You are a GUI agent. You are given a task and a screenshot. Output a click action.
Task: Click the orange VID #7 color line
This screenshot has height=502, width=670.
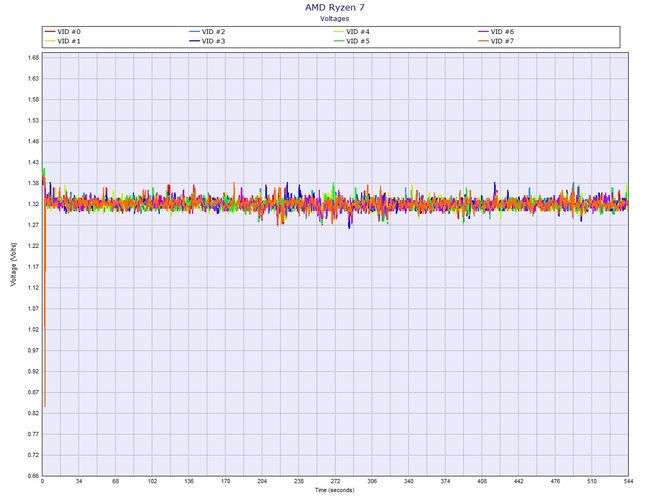483,41
